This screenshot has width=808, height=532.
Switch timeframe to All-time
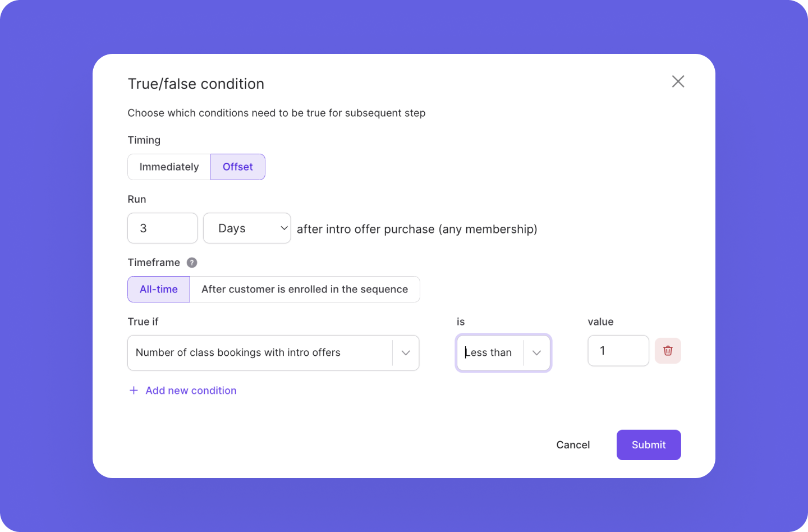pyautogui.click(x=158, y=289)
